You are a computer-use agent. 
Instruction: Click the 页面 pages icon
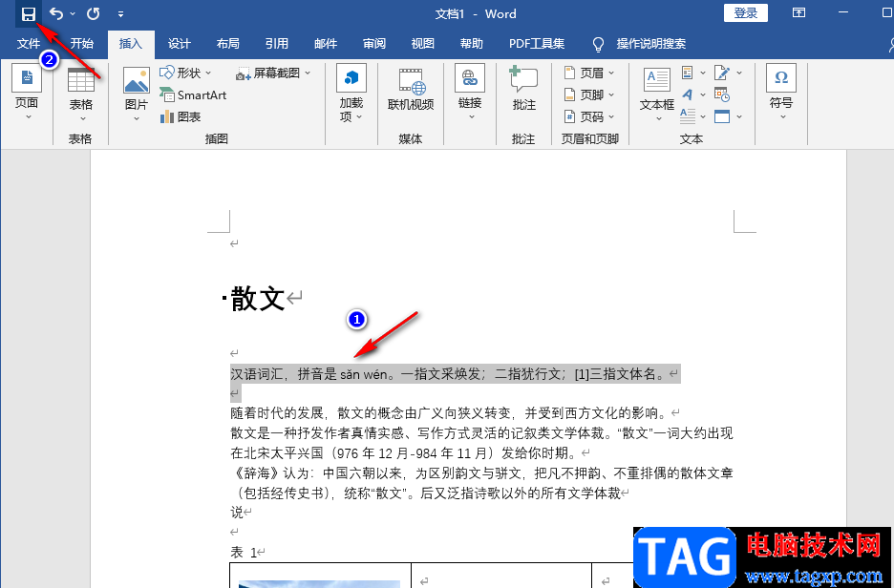coord(27,78)
